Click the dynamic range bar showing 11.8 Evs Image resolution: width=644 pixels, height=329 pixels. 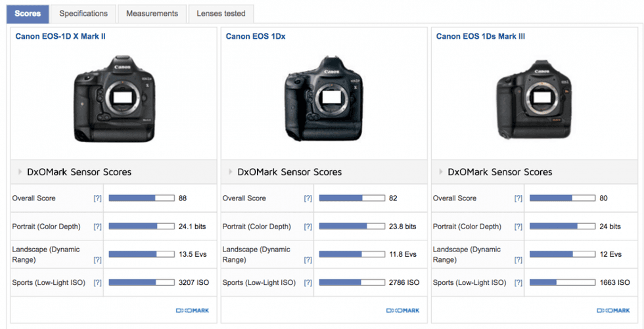[x=352, y=254]
